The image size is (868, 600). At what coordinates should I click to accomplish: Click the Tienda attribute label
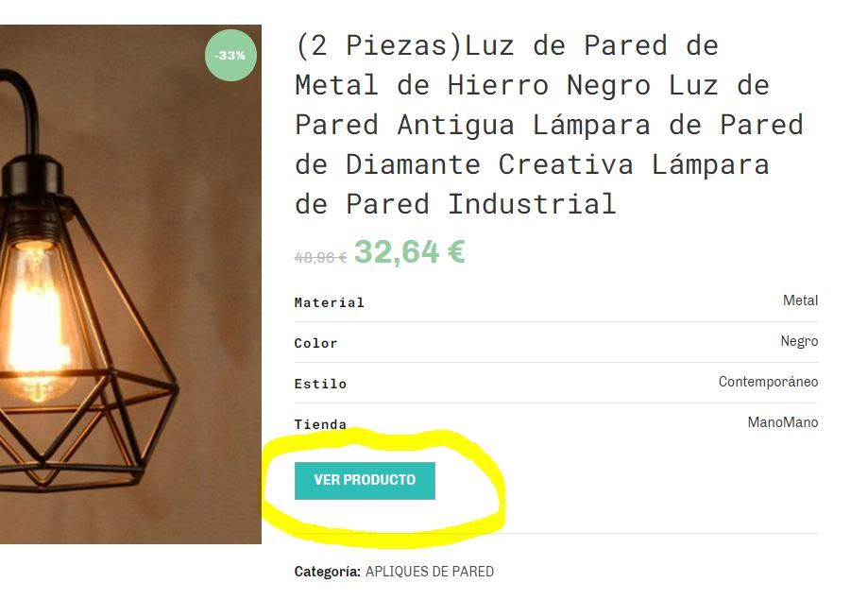click(x=320, y=424)
